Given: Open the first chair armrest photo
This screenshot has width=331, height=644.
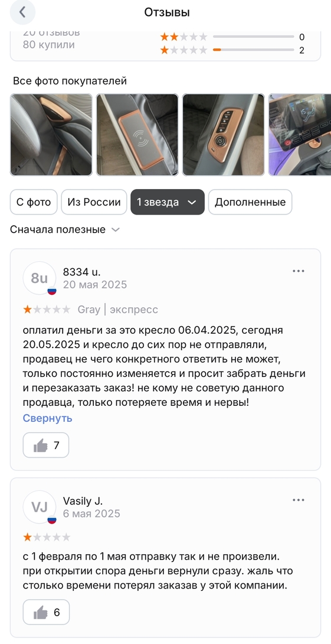Looking at the screenshot, I should [51, 135].
